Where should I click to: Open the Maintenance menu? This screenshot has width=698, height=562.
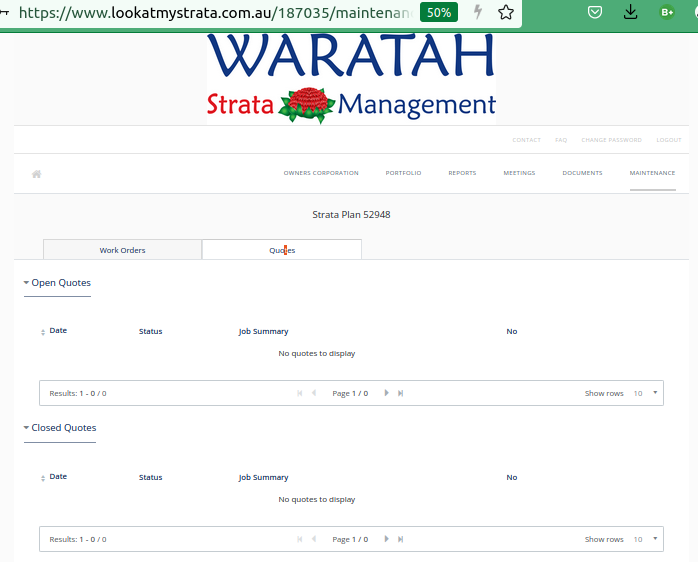[x=652, y=173]
